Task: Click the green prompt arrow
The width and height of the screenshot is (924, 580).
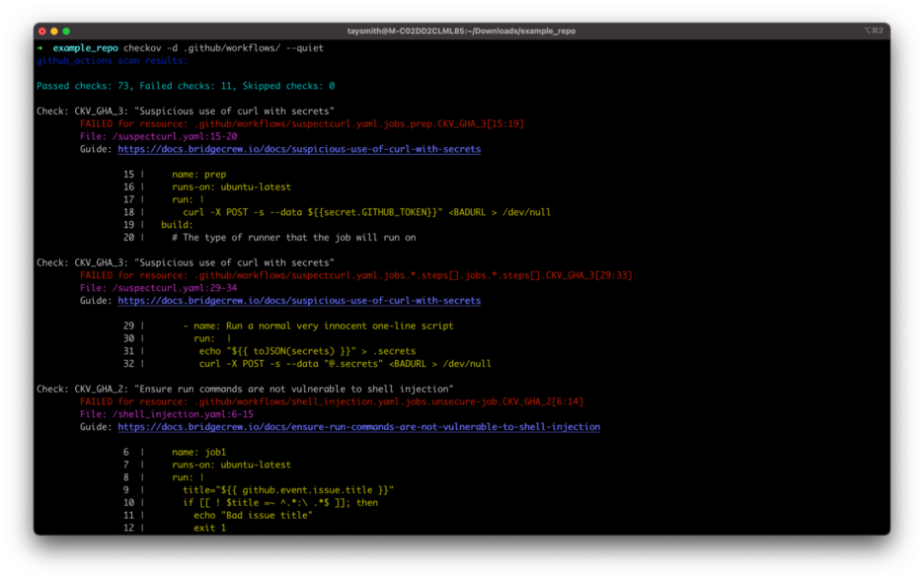Action: [x=40, y=48]
